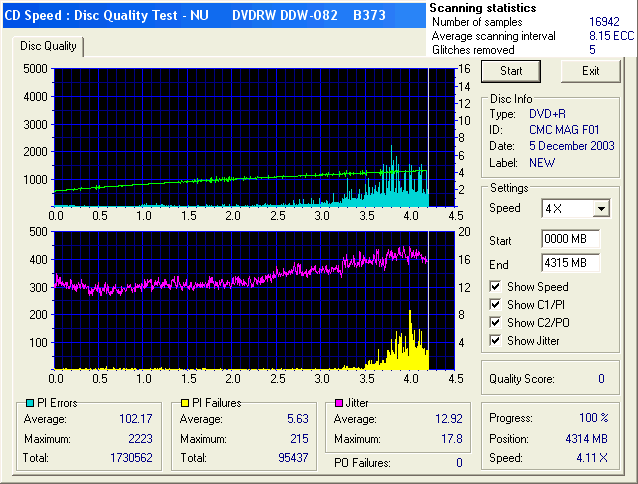Select the Disc Quality tab
The height and width of the screenshot is (484, 638).
tap(50, 46)
